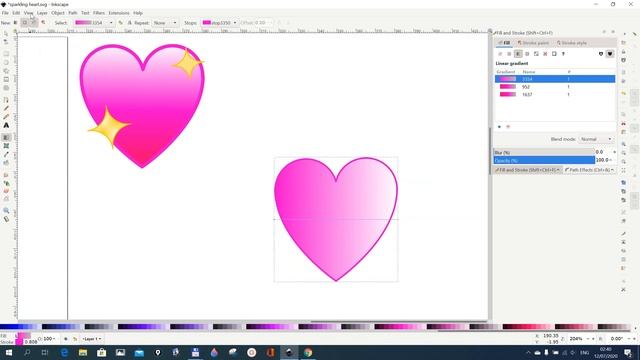Toggle create radial gradient button
Image resolution: width=640 pixels, height=360 pixels.
coord(24,23)
